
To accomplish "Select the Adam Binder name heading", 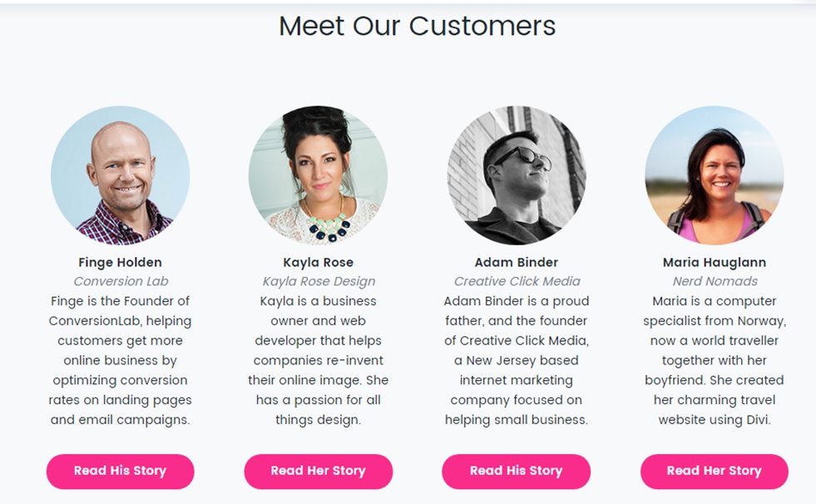I will 517,263.
